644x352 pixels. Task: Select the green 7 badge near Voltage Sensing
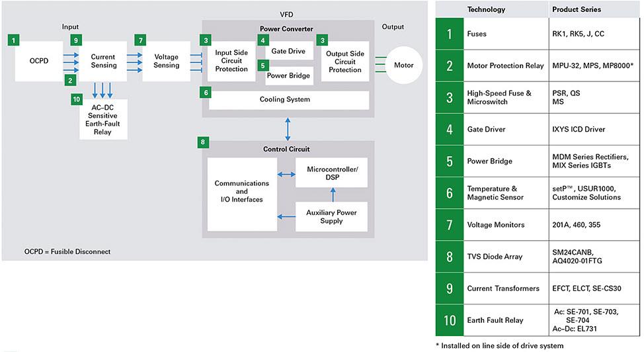coord(140,40)
